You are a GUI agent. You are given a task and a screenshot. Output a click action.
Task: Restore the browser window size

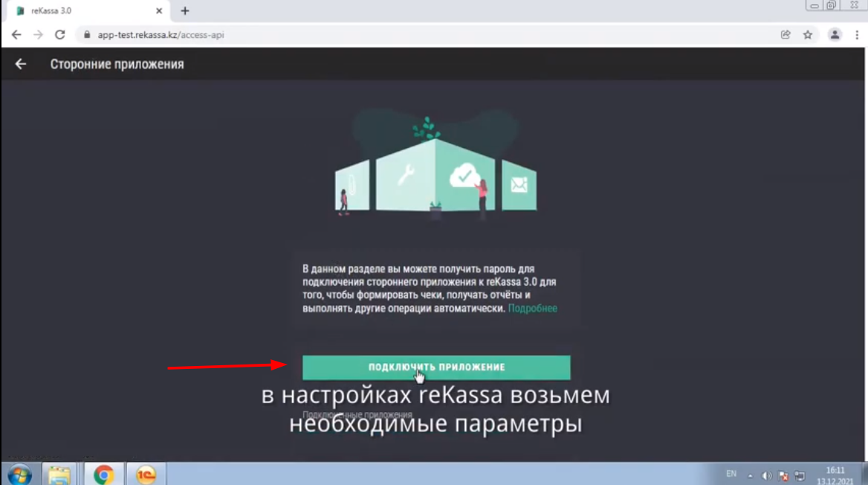pyautogui.click(x=831, y=5)
